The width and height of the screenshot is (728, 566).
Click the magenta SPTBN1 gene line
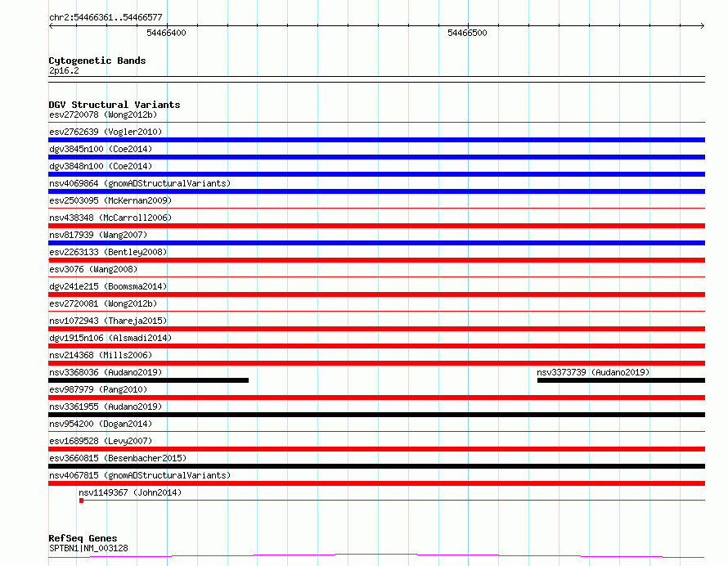tap(376, 556)
